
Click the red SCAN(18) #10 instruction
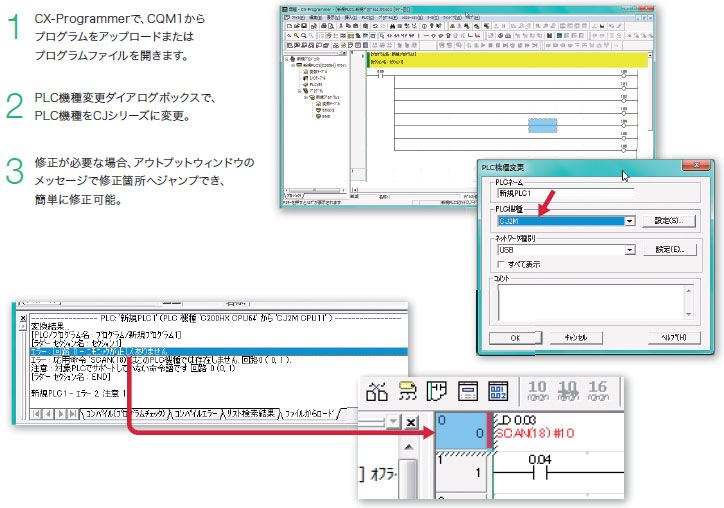coord(535,433)
